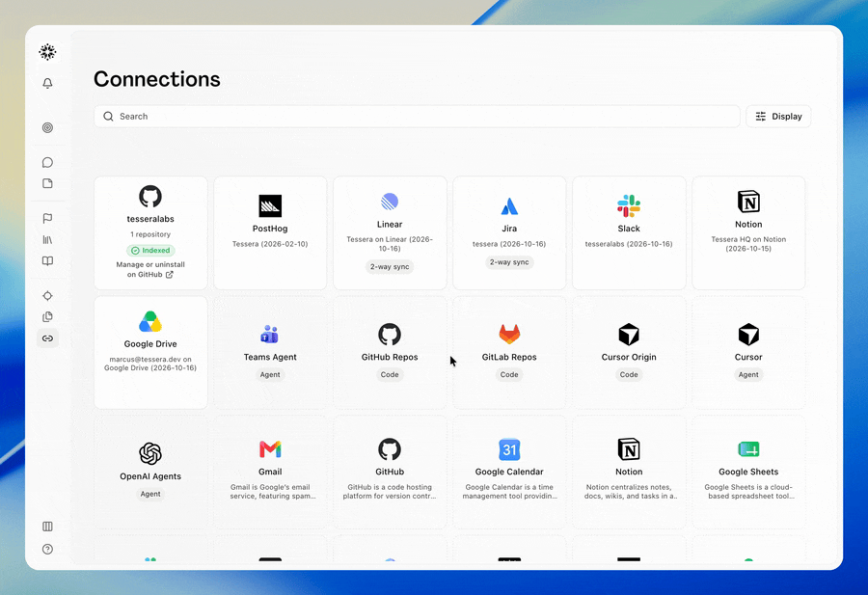
Task: Toggle the columns panel icon in the sidebar
Action: [x=47, y=527]
